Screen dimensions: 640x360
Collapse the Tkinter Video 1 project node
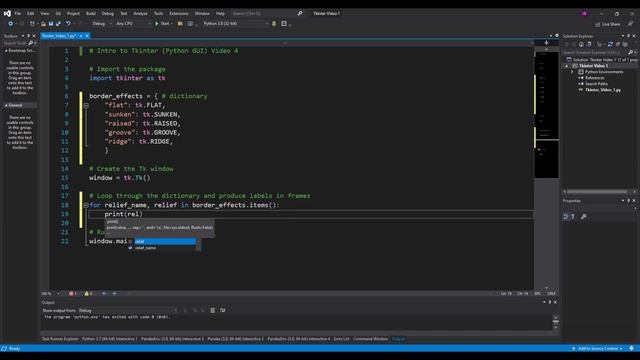567,66
